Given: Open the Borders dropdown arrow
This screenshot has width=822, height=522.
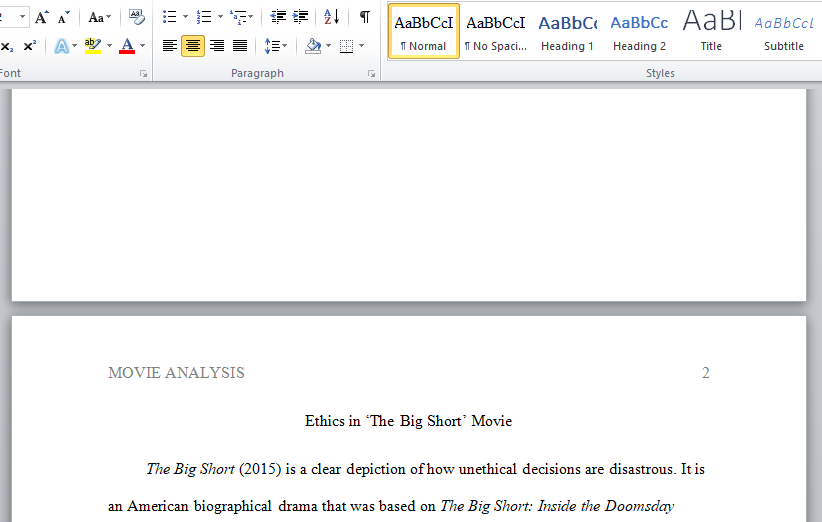Looking at the screenshot, I should coord(362,46).
